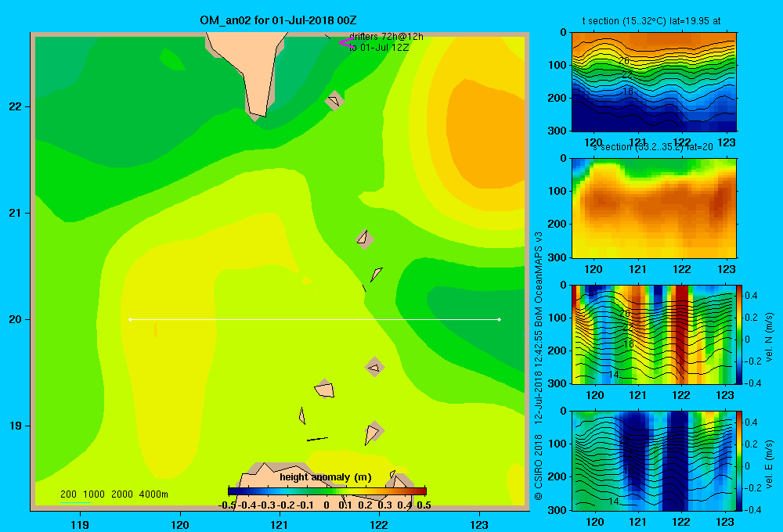Click longitude label 121 below main map
Viewport: 783px width, 532px height.
(x=280, y=524)
